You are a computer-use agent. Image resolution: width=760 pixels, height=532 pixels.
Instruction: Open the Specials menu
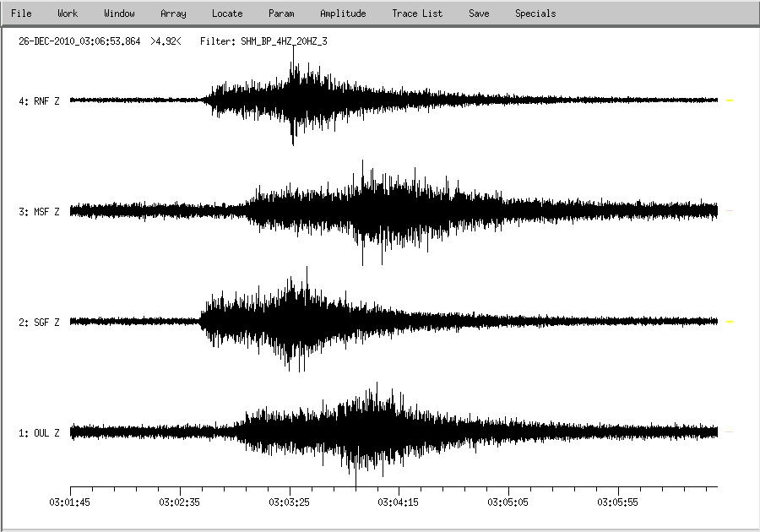(x=535, y=14)
